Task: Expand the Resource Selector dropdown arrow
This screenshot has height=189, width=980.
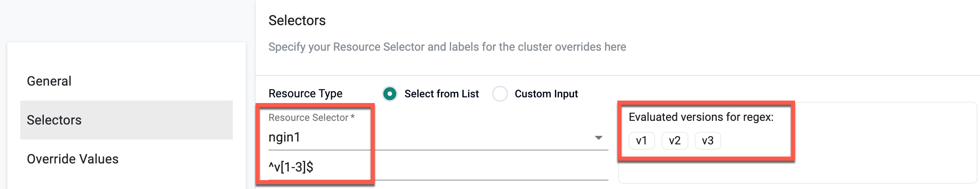Action: click(x=598, y=138)
